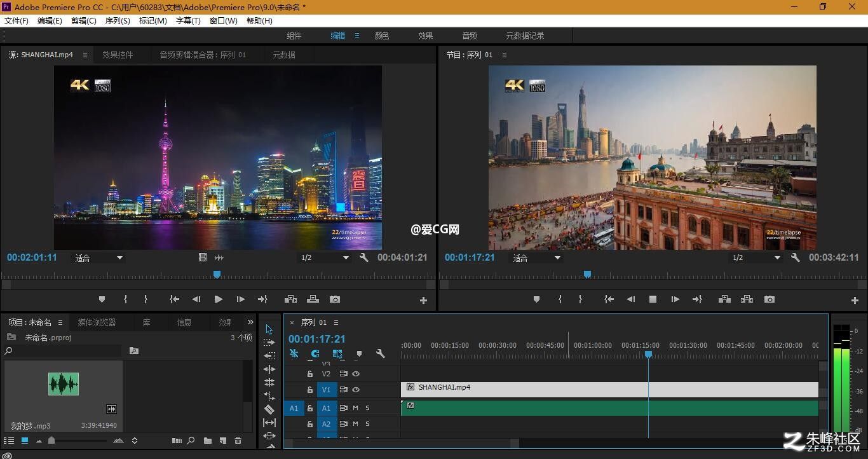Open Automate to Sequence in Project panel
This screenshot has width=868, height=459.
click(x=177, y=441)
